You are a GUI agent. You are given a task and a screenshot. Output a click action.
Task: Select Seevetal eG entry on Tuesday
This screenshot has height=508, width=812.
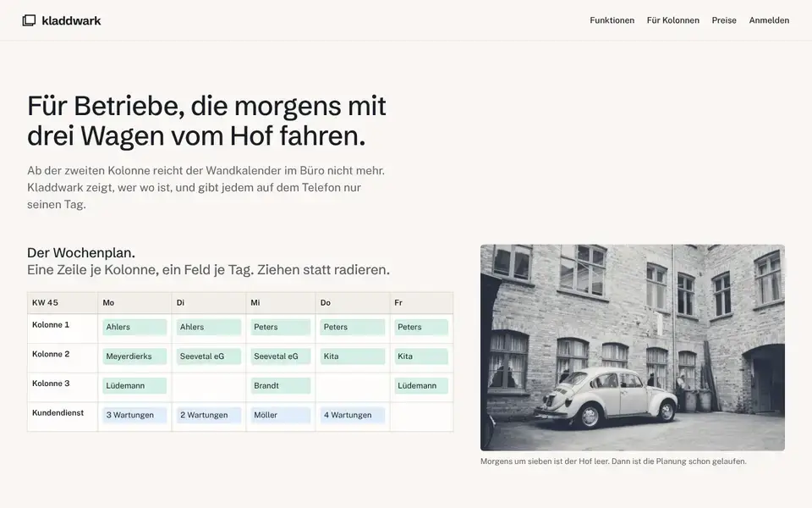(209, 356)
